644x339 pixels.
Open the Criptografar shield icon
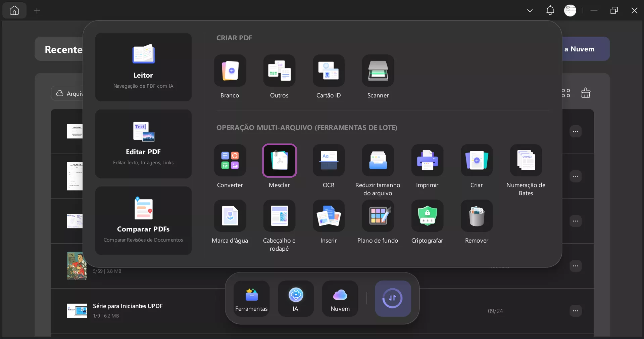click(x=427, y=216)
